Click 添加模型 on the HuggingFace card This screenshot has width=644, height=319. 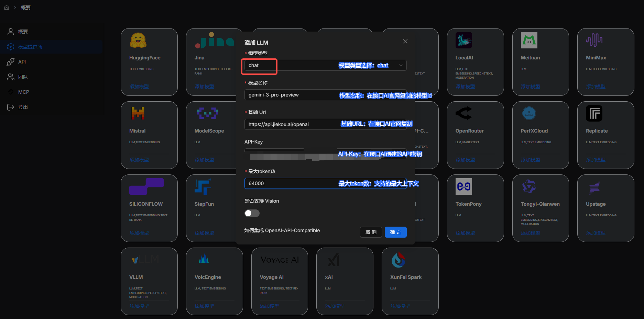pyautogui.click(x=139, y=87)
